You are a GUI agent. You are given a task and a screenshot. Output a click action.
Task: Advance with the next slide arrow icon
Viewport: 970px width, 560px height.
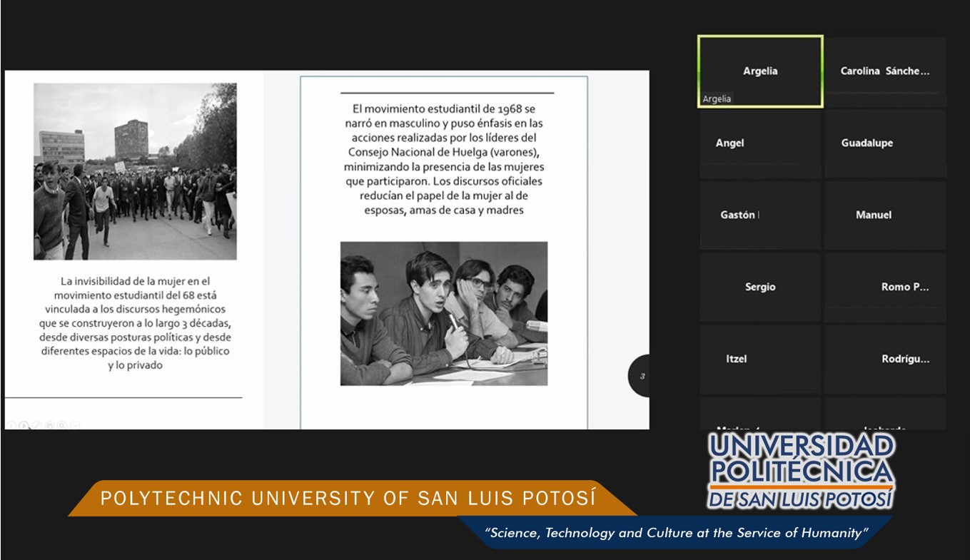24,425
